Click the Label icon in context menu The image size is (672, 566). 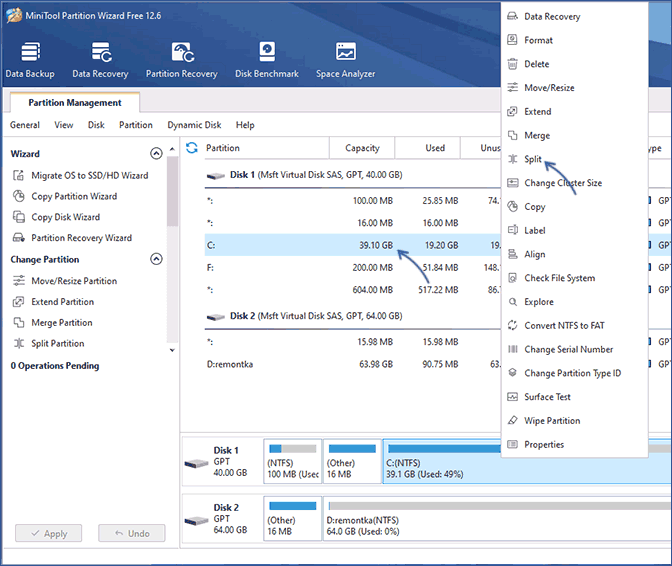pyautogui.click(x=512, y=230)
